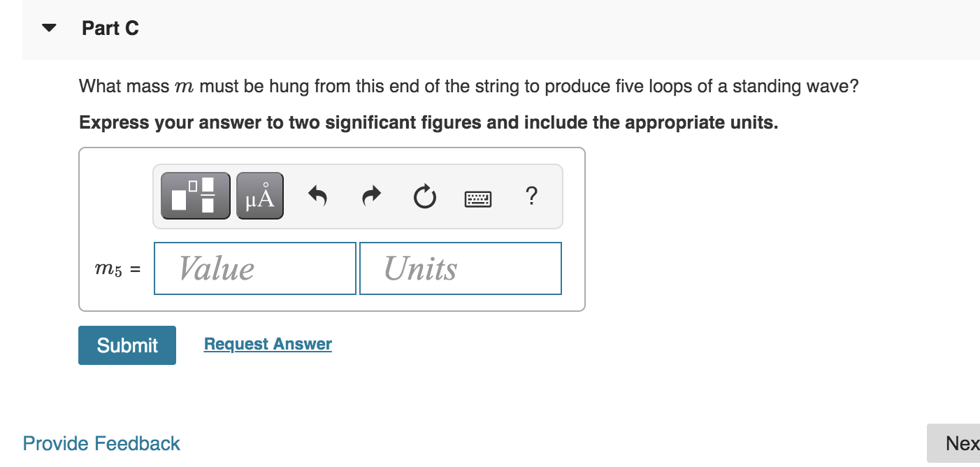Follow the Provide Feedback link
The height and width of the screenshot is (467, 980).
click(x=101, y=443)
